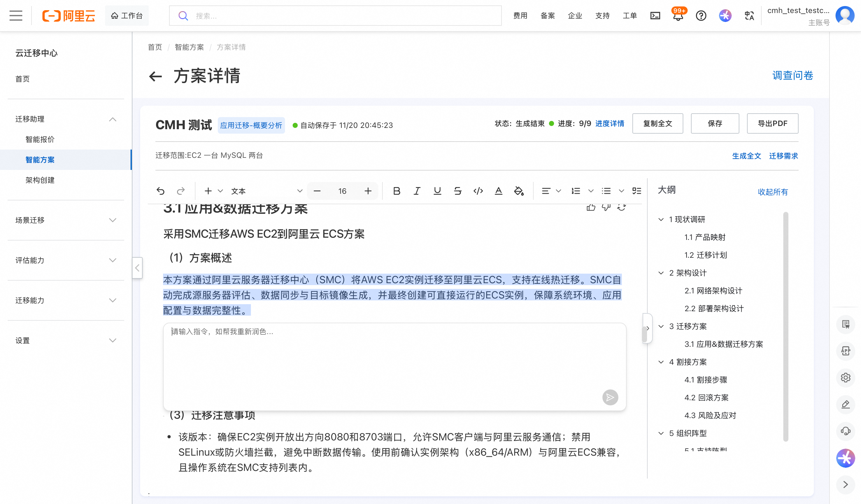The width and height of the screenshot is (861, 504).
Task: Toggle italic formatting in the editor
Action: [416, 191]
